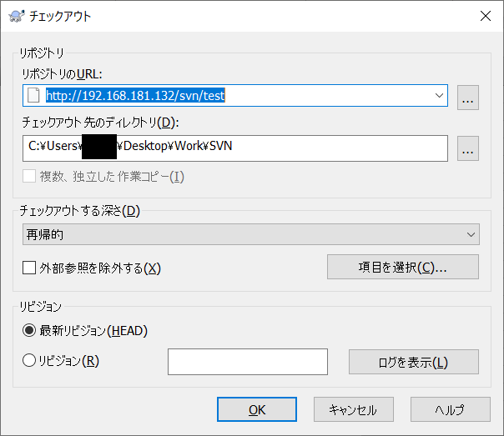Enable the 外部参照を除外する checkbox

click(29, 268)
